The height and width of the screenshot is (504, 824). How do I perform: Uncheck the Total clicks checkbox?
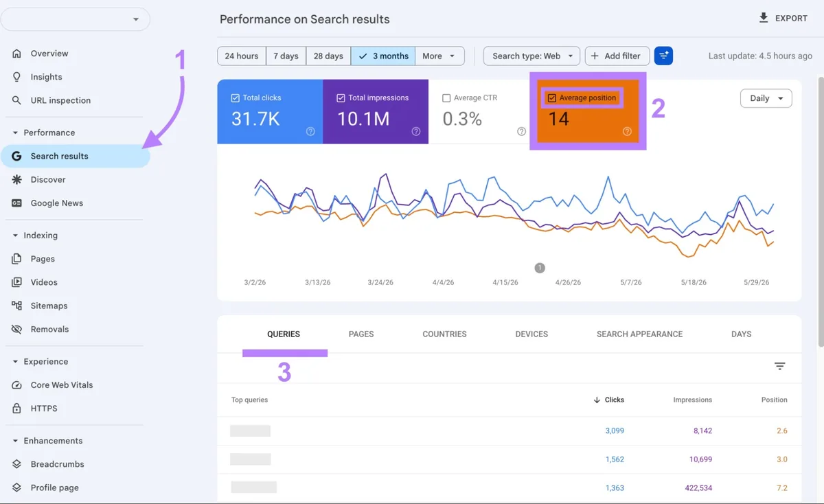click(236, 98)
